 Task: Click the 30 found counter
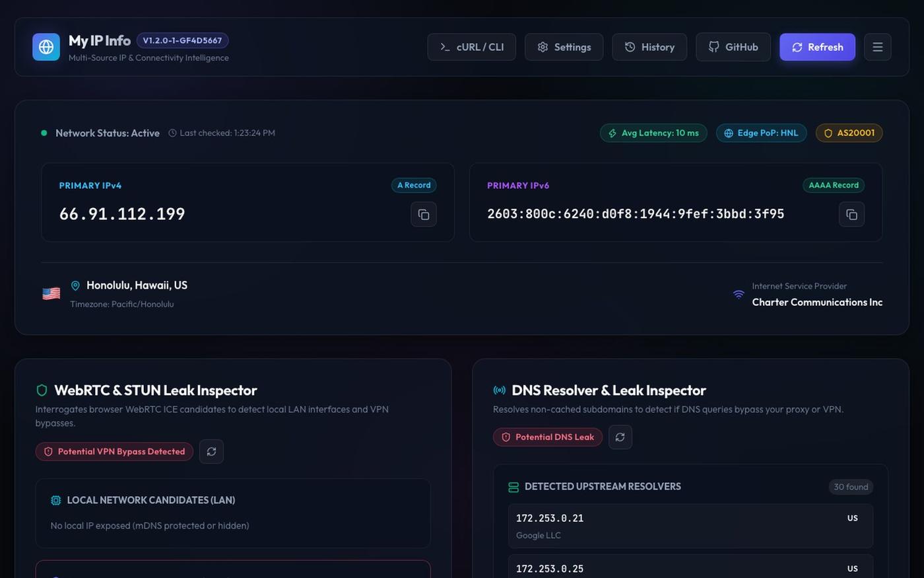[x=851, y=487]
